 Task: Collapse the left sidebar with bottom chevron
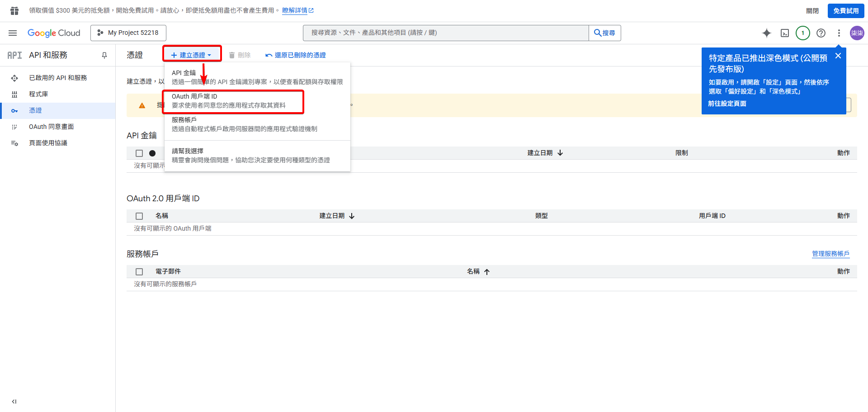[x=14, y=401]
